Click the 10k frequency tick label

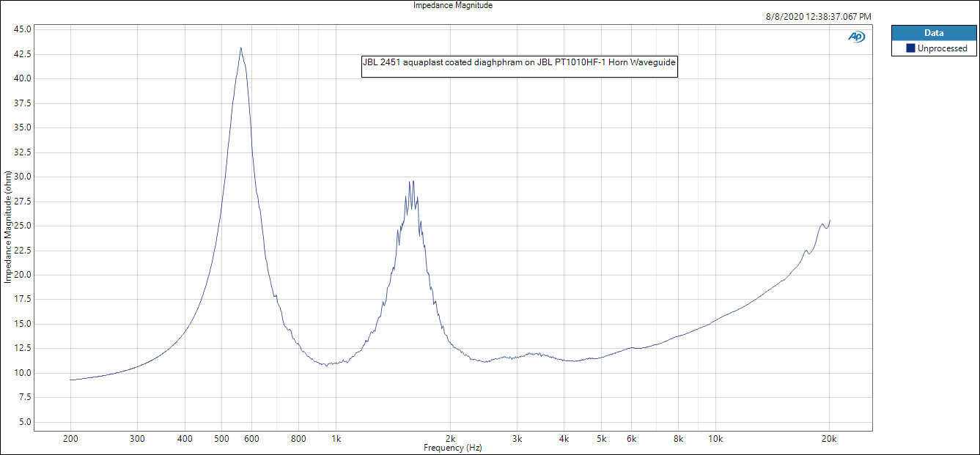click(715, 440)
